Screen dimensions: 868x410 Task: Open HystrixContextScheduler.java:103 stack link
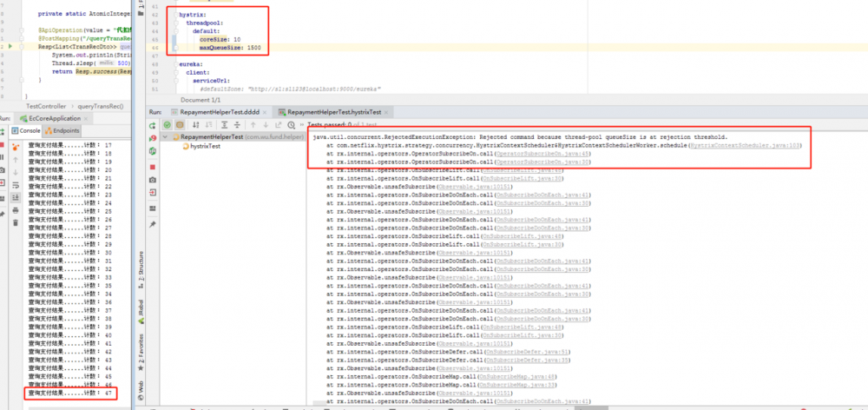point(745,145)
